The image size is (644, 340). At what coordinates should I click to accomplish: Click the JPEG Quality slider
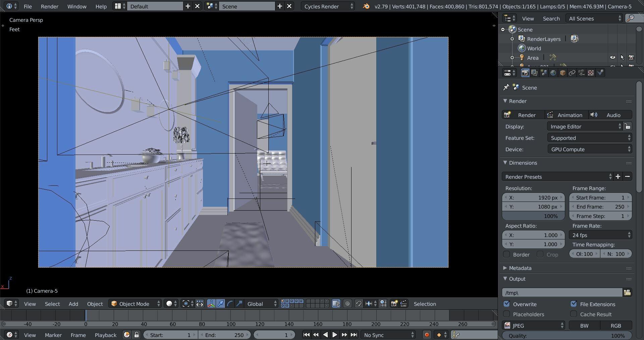567,336
